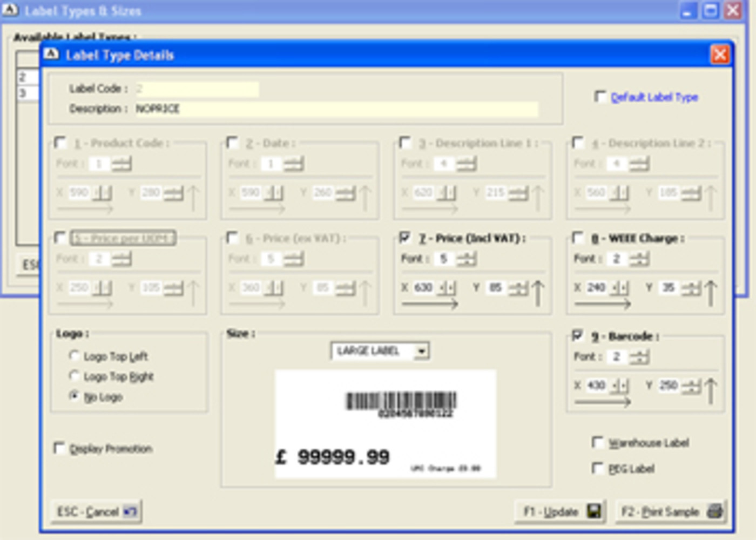Click the Description Line 1 font stepper
The image size is (756, 540).
[465, 164]
